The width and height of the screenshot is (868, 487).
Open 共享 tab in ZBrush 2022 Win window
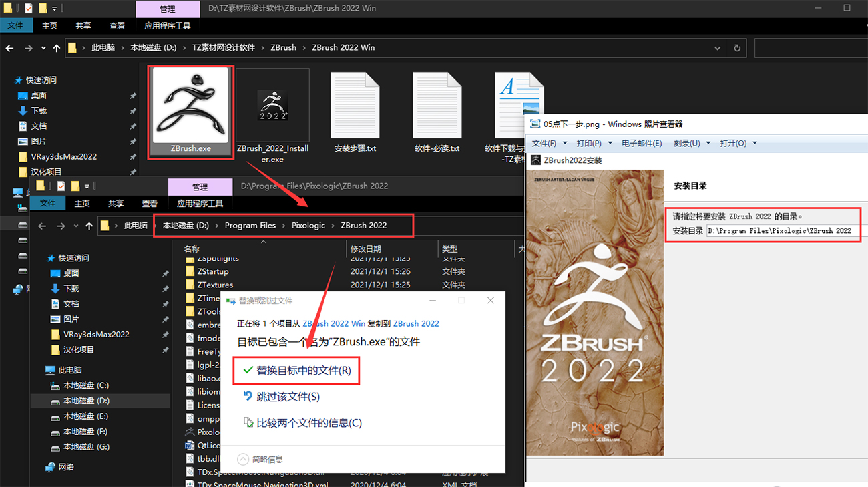[83, 25]
